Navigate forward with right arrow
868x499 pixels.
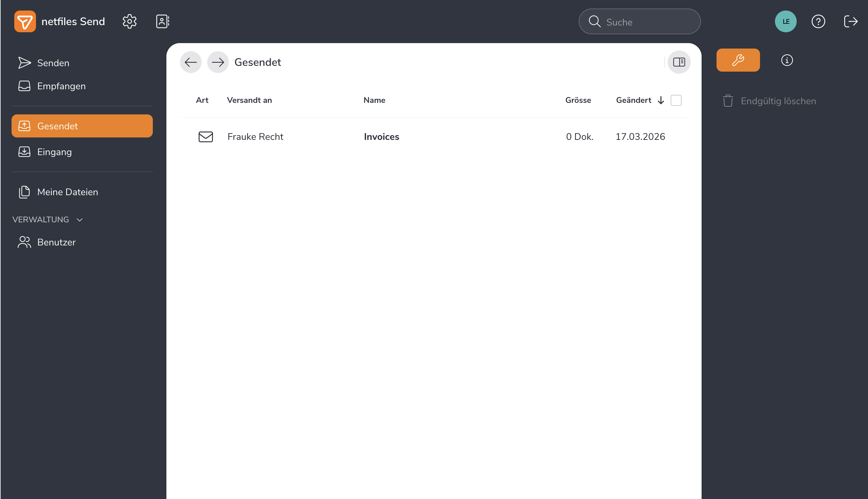(x=218, y=62)
